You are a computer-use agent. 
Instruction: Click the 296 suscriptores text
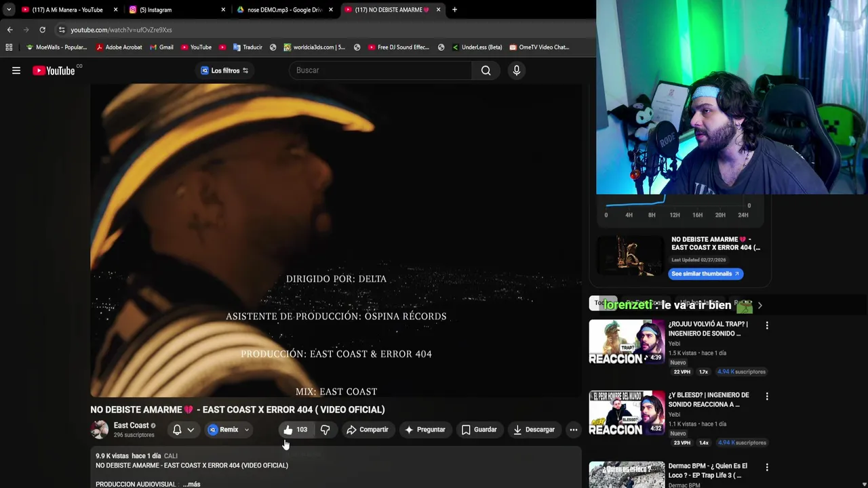click(134, 435)
